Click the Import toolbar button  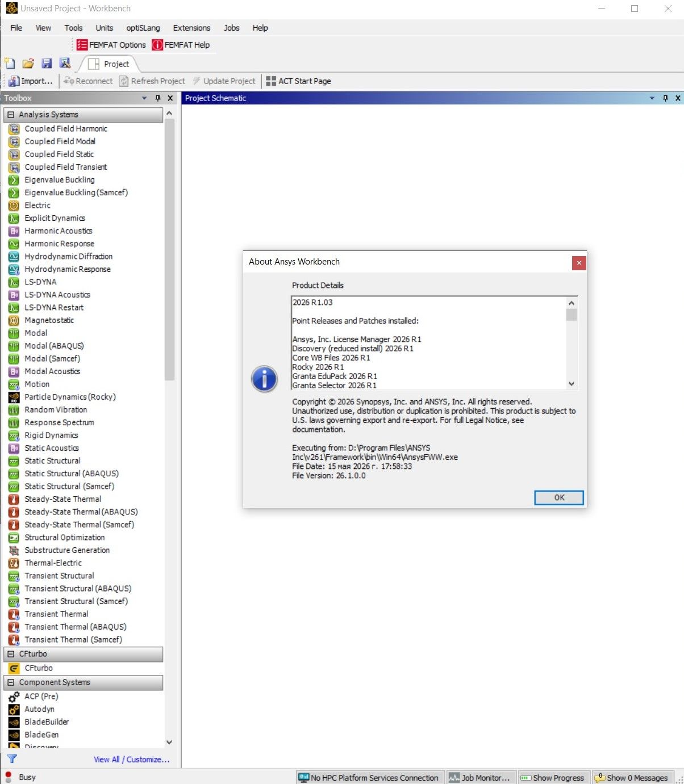31,81
